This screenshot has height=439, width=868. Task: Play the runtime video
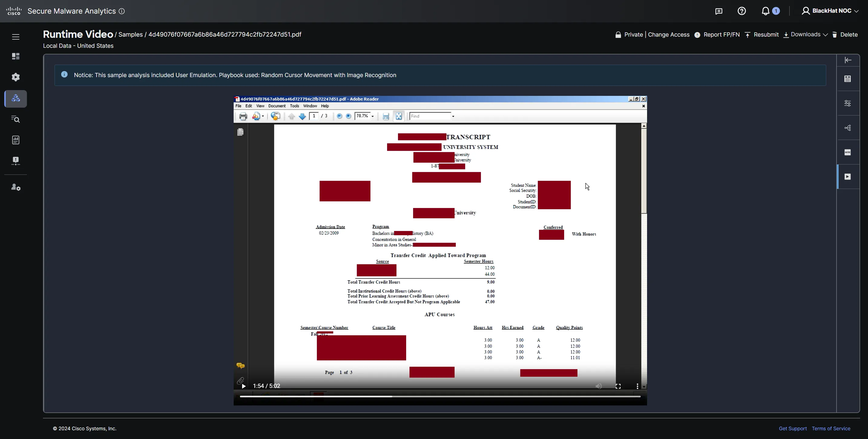click(x=244, y=386)
